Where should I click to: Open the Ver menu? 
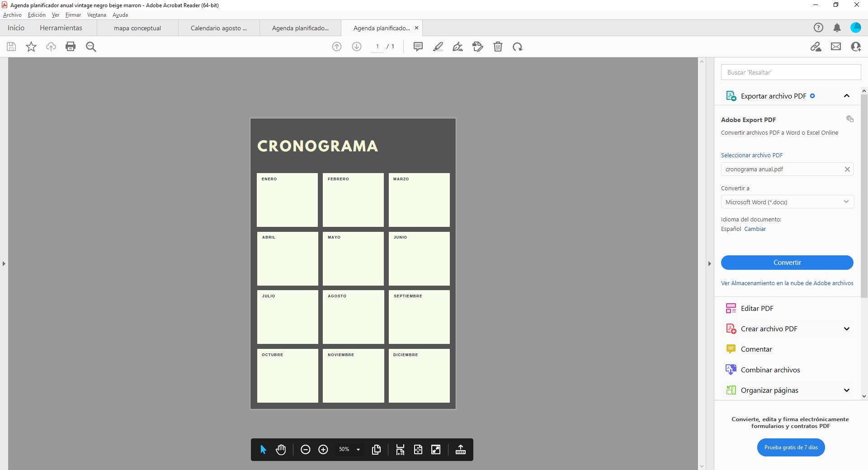[56, 15]
